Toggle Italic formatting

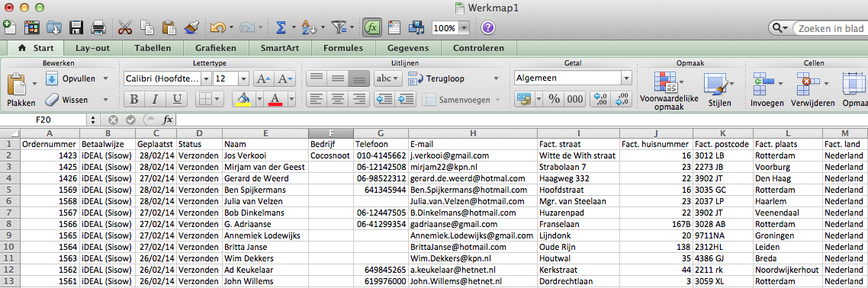[155, 100]
